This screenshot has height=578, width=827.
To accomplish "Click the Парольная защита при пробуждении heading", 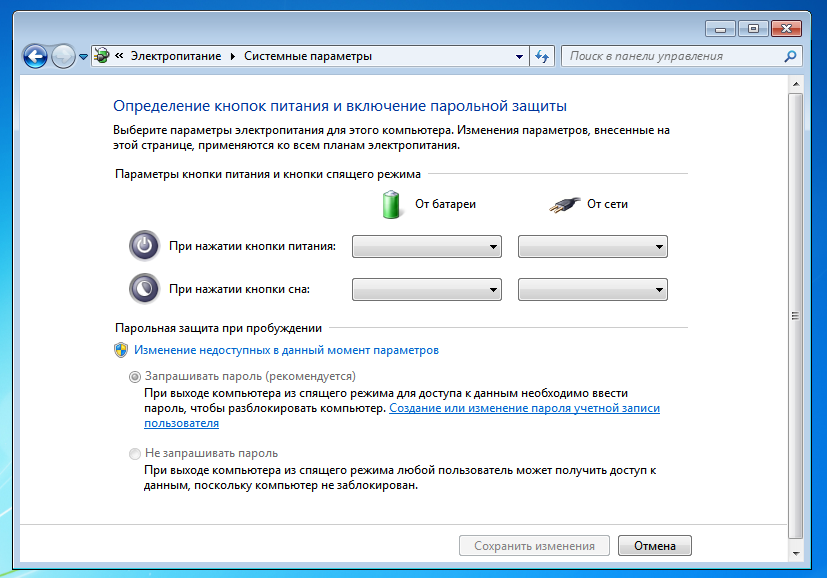I will 218,328.
